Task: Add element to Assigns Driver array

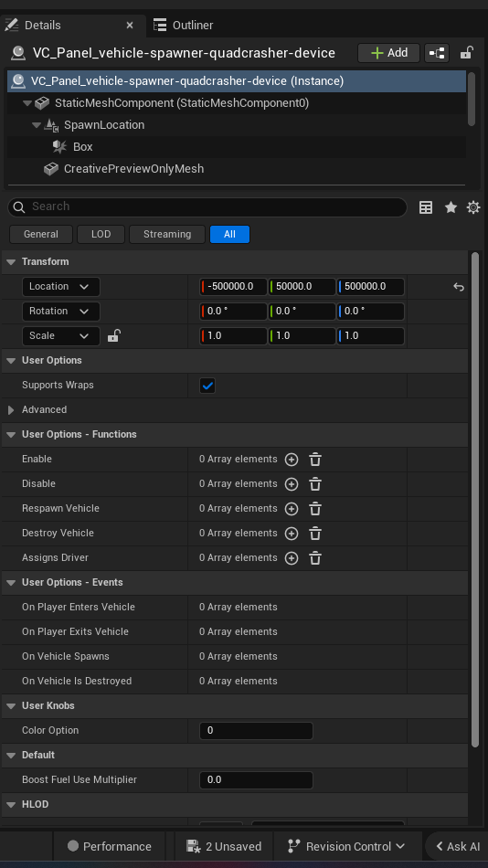Action: coord(292,558)
